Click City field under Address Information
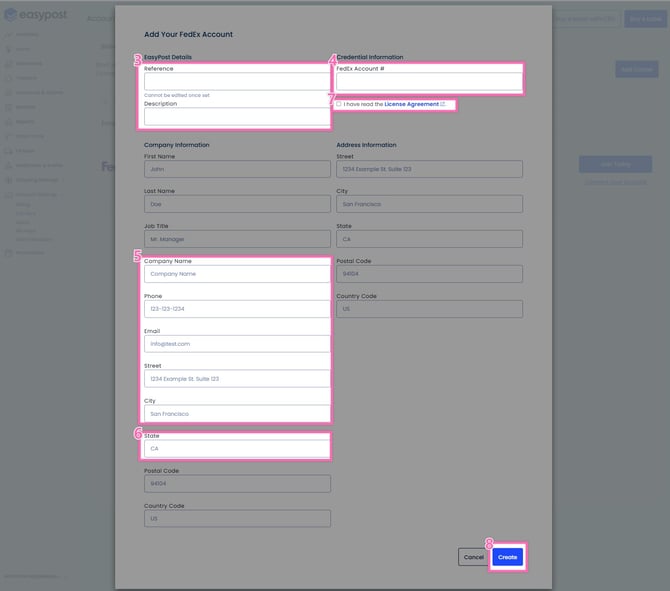Viewport: 670px width, 591px height. pos(429,204)
